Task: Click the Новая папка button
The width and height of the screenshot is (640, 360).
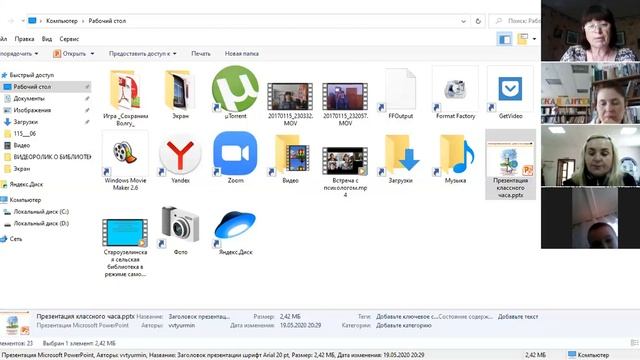Action: pyautogui.click(x=242, y=53)
